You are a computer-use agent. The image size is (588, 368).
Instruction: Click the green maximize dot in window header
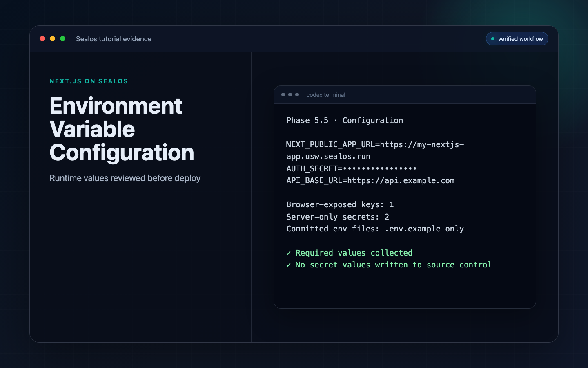[x=62, y=39]
